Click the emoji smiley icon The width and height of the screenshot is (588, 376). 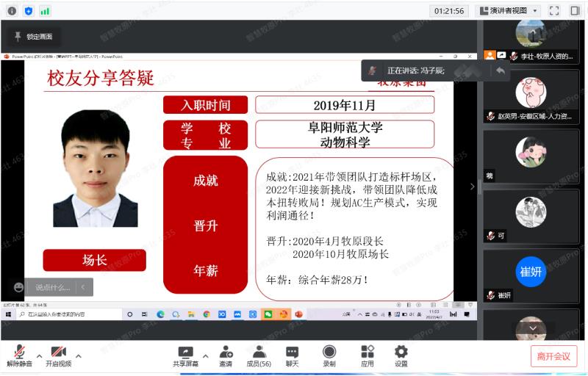[18, 287]
